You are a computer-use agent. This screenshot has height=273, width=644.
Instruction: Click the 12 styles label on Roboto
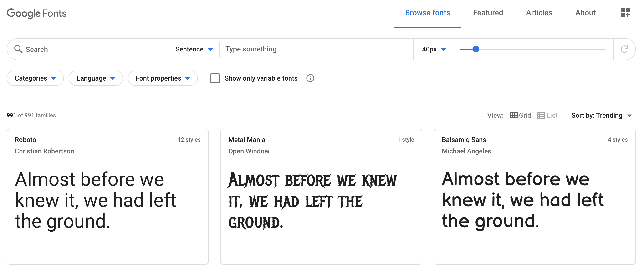point(189,139)
